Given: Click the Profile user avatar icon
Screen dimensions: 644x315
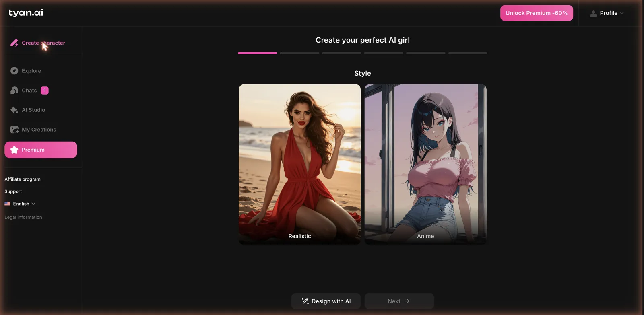Looking at the screenshot, I should [x=593, y=13].
